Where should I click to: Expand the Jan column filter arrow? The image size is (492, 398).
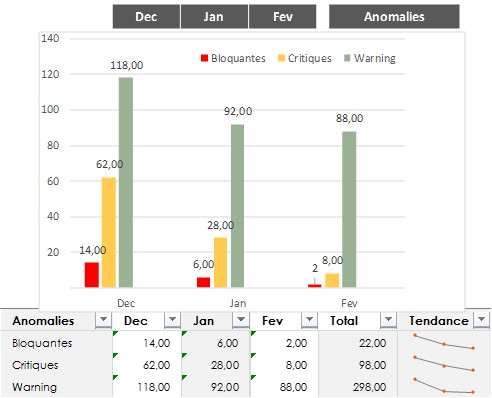pos(241,320)
